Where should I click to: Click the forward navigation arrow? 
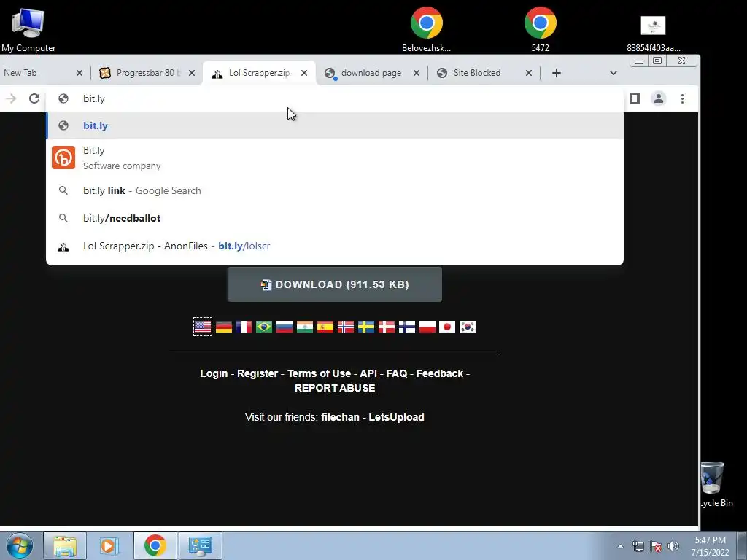[x=11, y=98]
